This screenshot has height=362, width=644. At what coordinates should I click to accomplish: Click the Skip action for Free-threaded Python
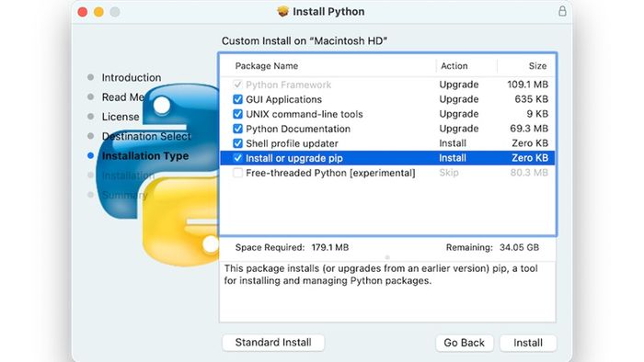(449, 173)
